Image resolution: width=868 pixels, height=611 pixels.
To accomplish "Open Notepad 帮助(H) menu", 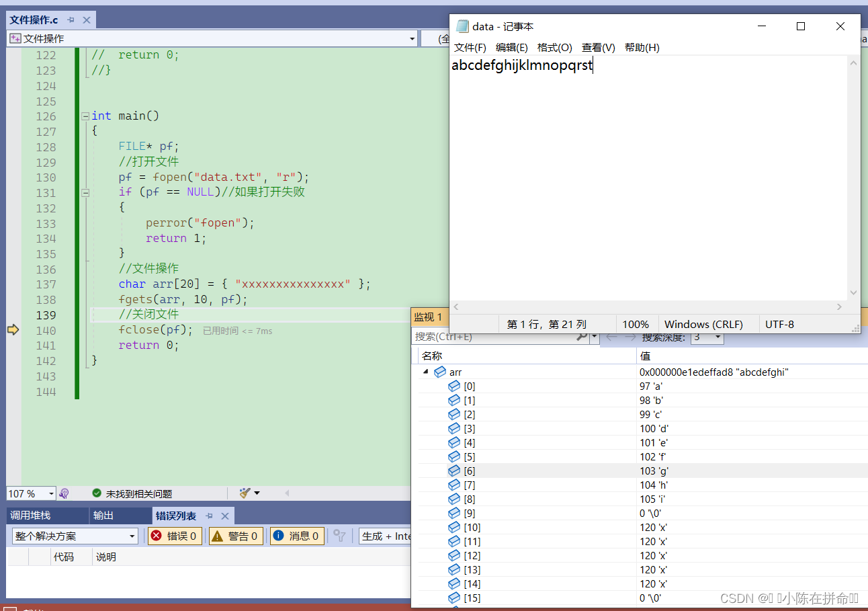I will coord(642,47).
